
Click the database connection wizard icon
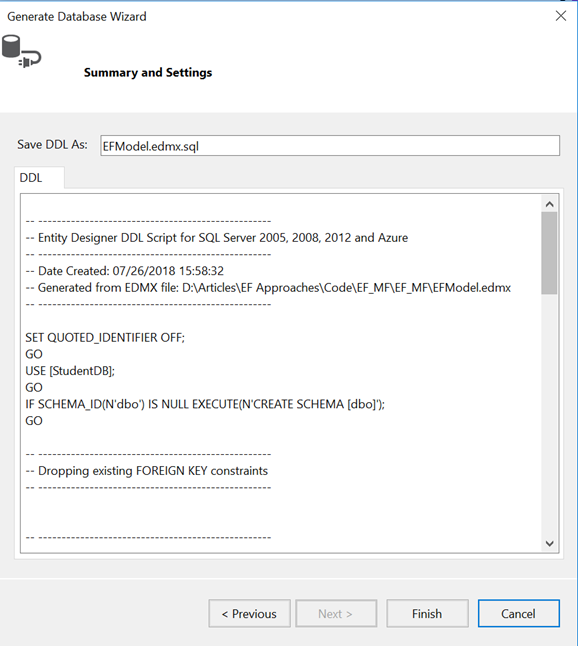coord(21,51)
